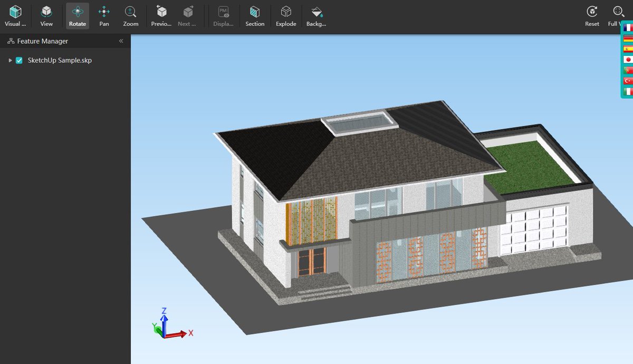Click the greyed-out Next view button
The height and width of the screenshot is (364, 633).
tap(188, 16)
